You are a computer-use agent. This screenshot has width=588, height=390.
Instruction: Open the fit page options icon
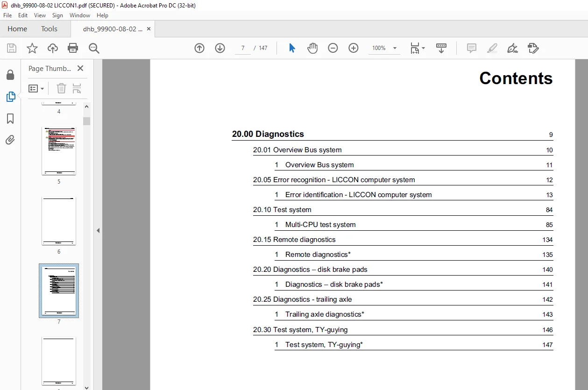(x=415, y=48)
